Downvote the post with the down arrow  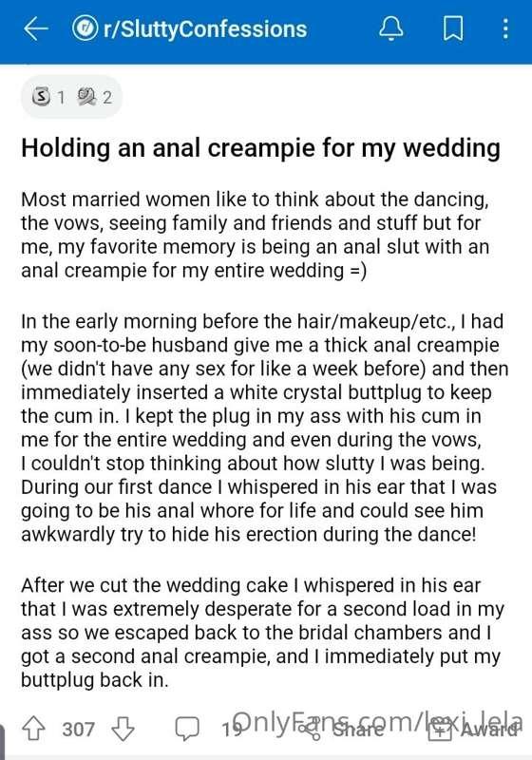click(123, 729)
